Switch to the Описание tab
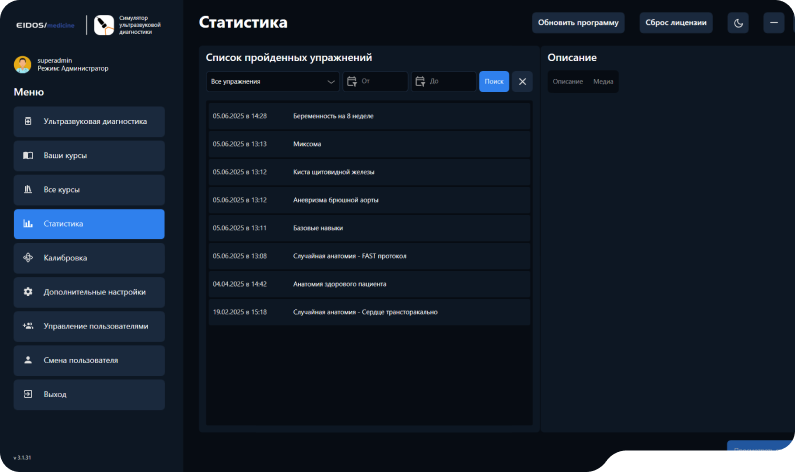This screenshot has height=472, width=795. coord(568,82)
